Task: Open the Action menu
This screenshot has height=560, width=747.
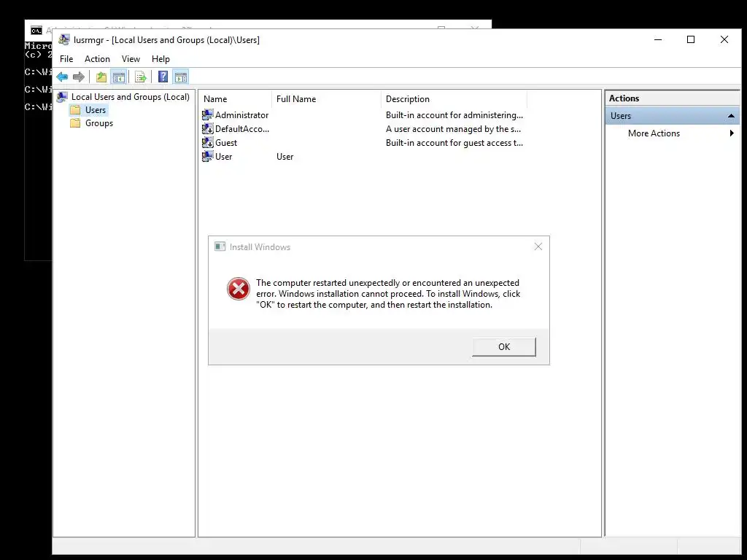Action: 97,59
